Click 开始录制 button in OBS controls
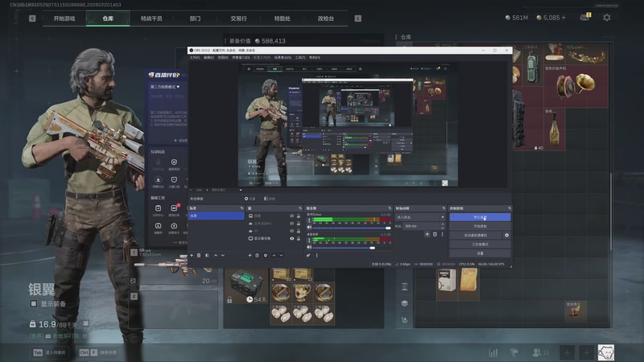644x362 pixels. 480,226
